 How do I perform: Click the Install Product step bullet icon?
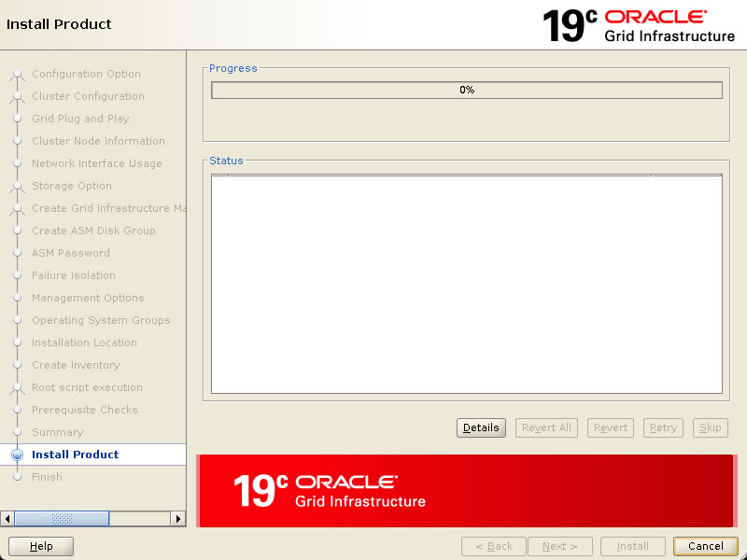pyautogui.click(x=17, y=455)
